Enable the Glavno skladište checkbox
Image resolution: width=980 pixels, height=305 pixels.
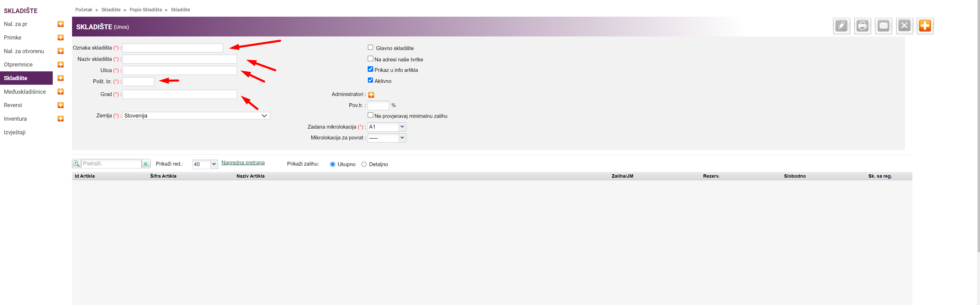tap(370, 47)
